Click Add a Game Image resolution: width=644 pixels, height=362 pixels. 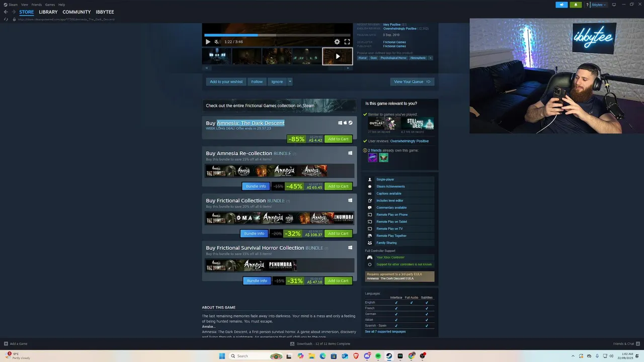tap(16, 344)
